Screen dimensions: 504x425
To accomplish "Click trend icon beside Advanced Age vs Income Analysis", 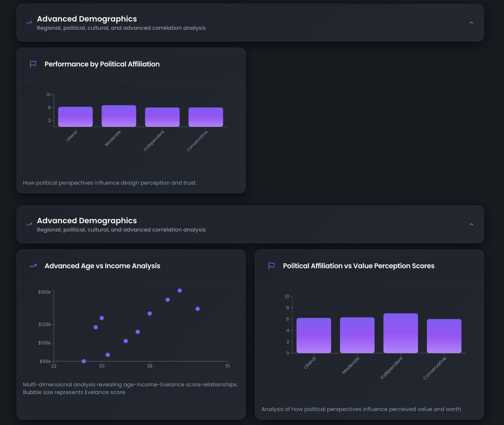I will click(x=33, y=266).
